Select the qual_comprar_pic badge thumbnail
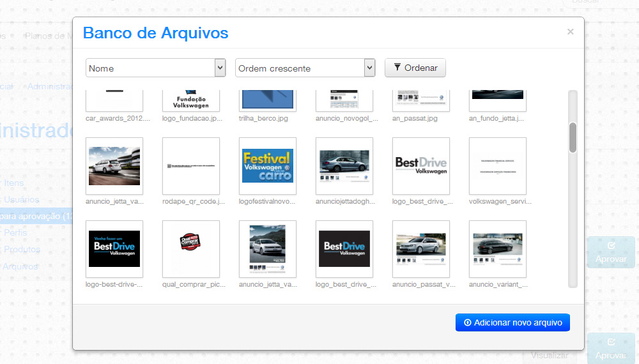The width and height of the screenshot is (639, 364). [x=191, y=249]
